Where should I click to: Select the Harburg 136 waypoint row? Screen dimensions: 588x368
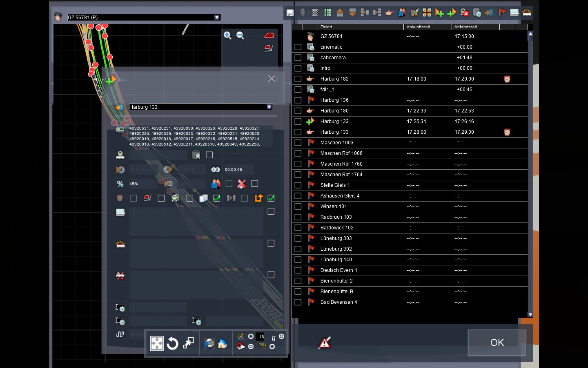410,100
